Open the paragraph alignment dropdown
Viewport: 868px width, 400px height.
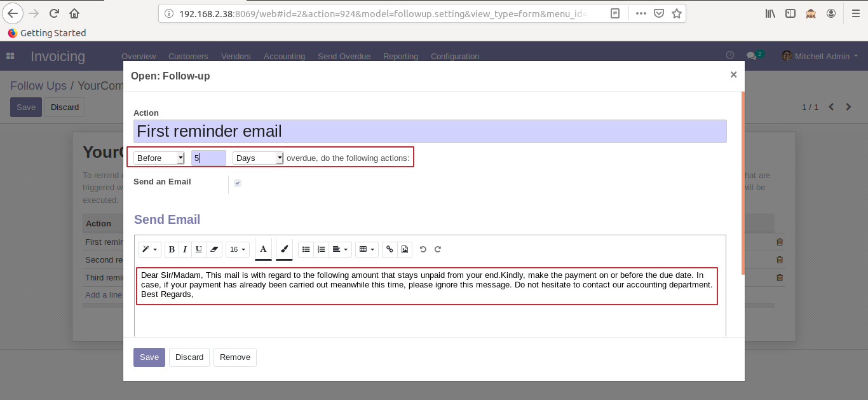pyautogui.click(x=341, y=249)
